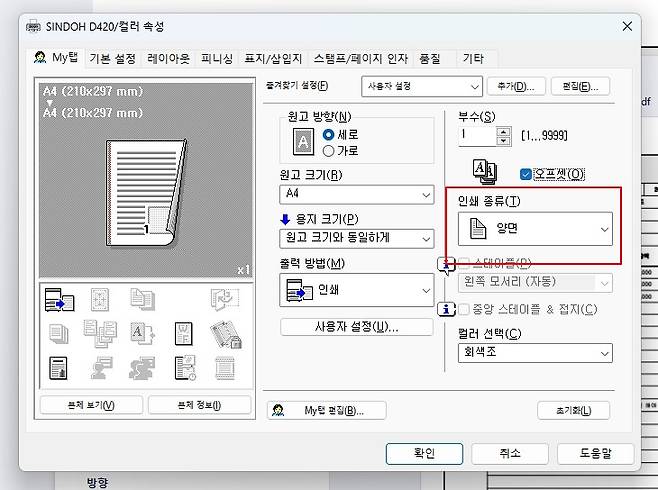The image size is (658, 490).
Task: Click the print output method icon in the settings grid
Action: 61,301
